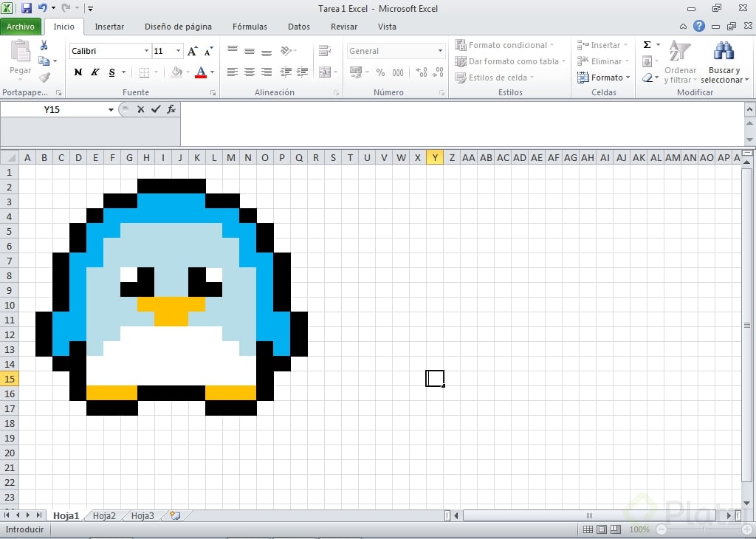Click the Undo arrow icon

43,8
